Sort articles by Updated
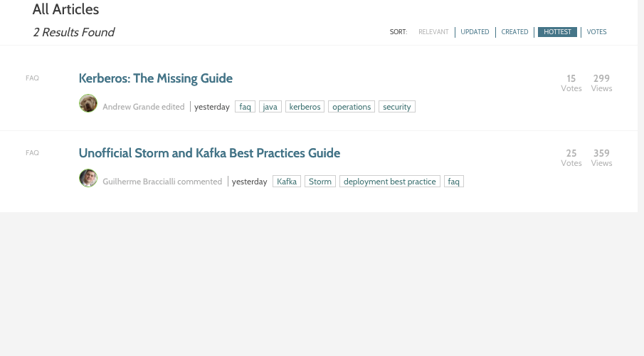Image resolution: width=644 pixels, height=356 pixels. click(x=475, y=32)
